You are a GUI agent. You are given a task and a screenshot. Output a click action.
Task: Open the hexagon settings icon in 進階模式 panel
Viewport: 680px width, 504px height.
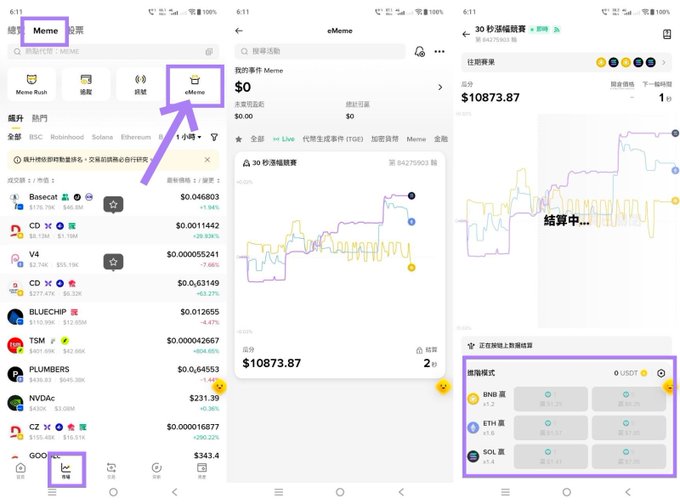point(661,373)
